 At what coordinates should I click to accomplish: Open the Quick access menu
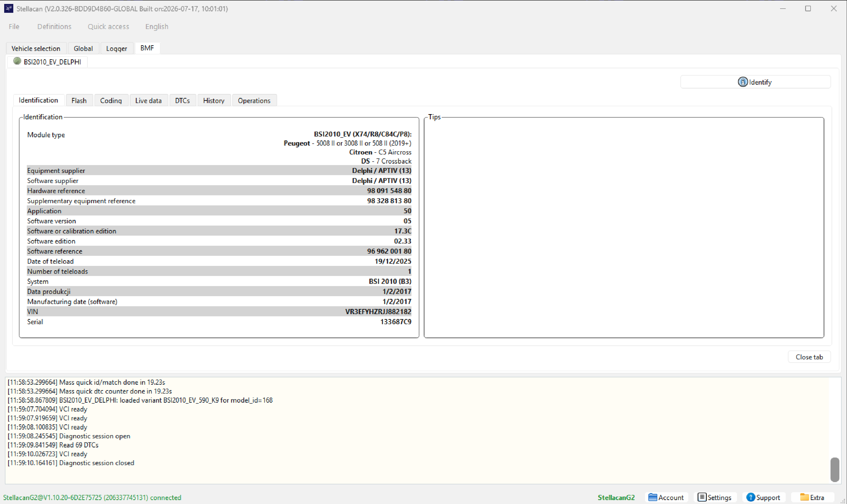point(108,27)
